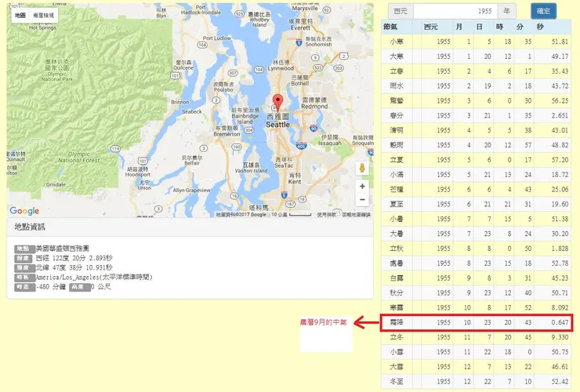Open Street View pegman on the map
The image size is (580, 392).
coord(362,168)
